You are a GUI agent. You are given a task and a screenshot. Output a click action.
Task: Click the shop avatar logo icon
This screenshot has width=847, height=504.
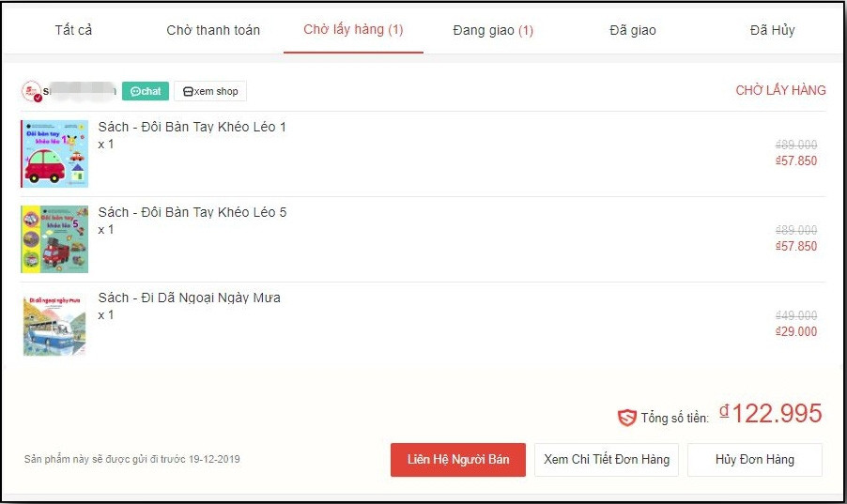(x=32, y=91)
